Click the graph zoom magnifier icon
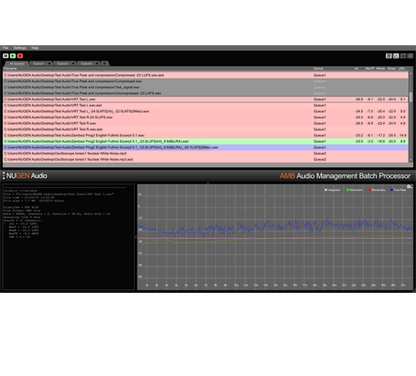Screen dimensions: 416x376 tap(409, 187)
